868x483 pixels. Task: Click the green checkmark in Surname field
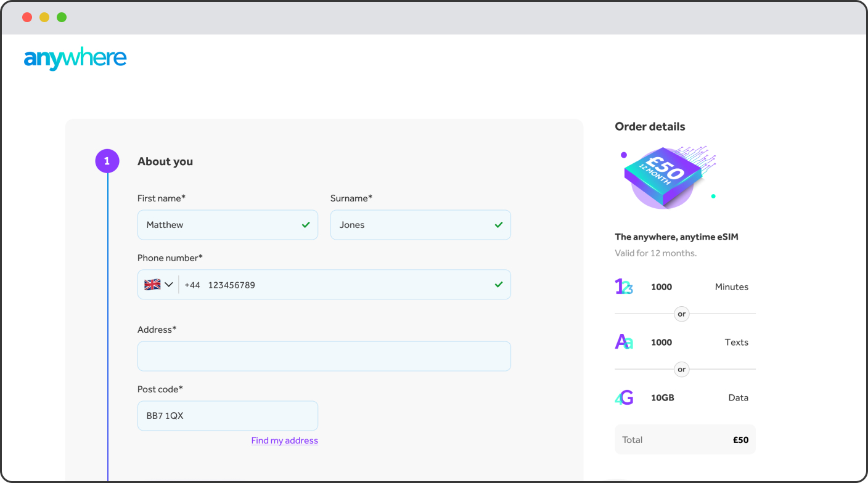(499, 225)
